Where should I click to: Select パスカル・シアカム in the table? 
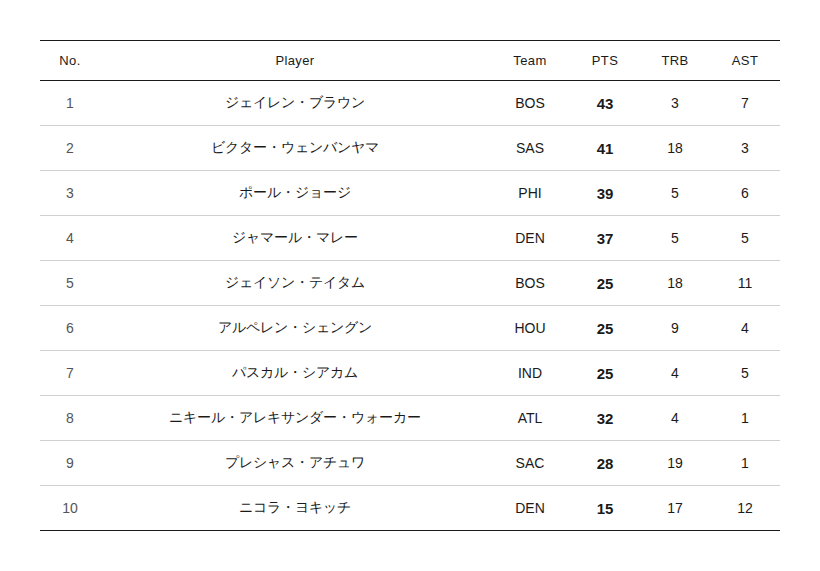click(295, 373)
